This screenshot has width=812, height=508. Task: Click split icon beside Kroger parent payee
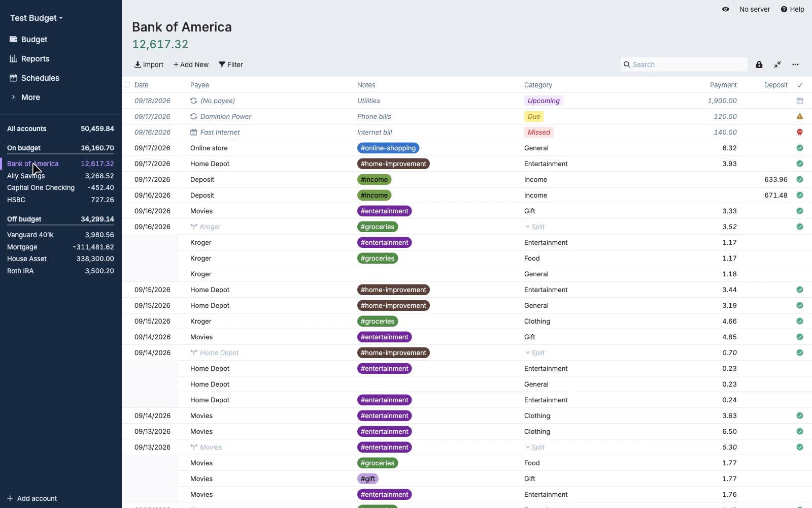(x=193, y=227)
